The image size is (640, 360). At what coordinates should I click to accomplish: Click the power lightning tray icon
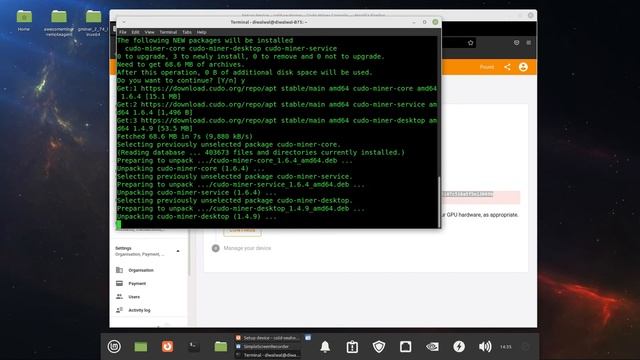point(459,347)
